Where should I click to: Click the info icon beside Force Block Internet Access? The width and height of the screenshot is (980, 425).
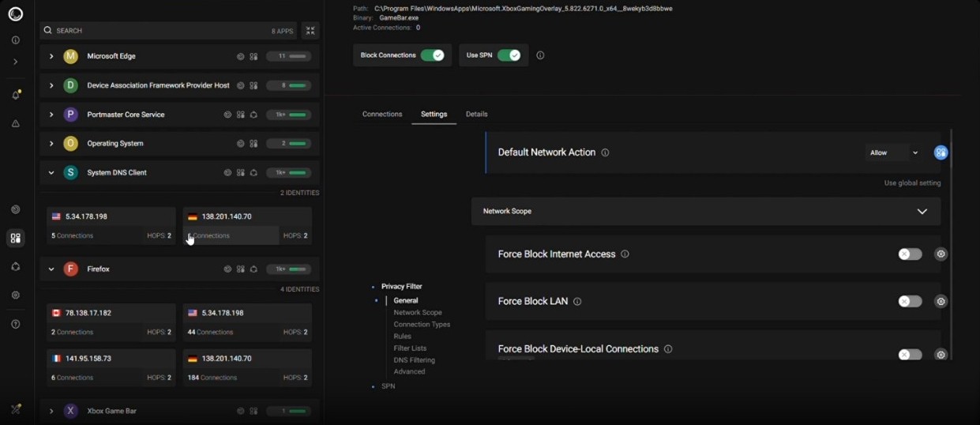(x=625, y=254)
